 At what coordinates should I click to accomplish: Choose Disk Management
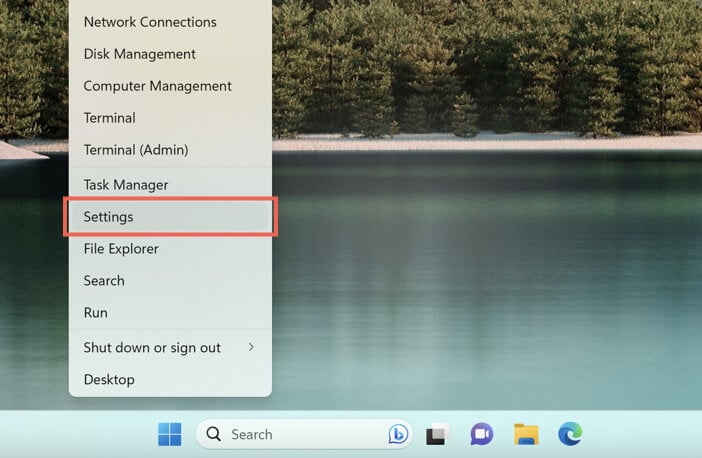pyautogui.click(x=170, y=54)
